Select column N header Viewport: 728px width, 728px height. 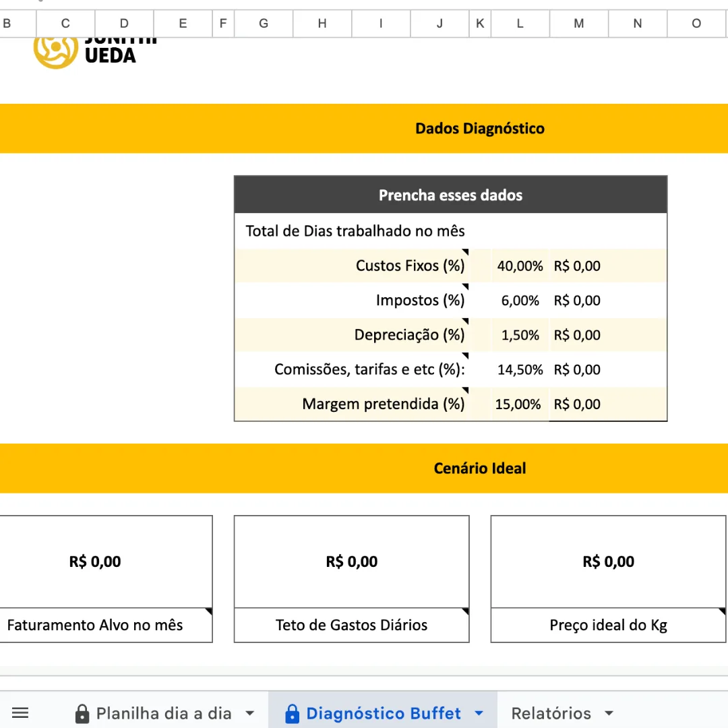click(x=638, y=23)
